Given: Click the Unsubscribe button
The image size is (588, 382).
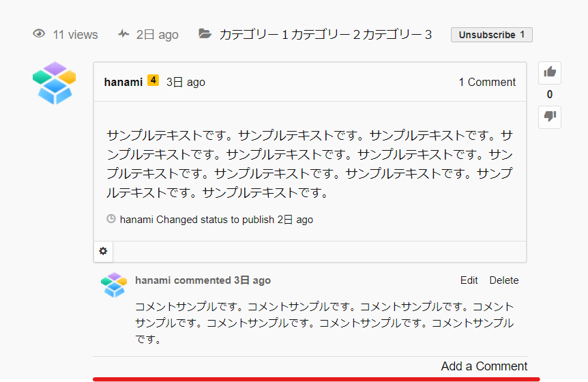Looking at the screenshot, I should tap(491, 35).
